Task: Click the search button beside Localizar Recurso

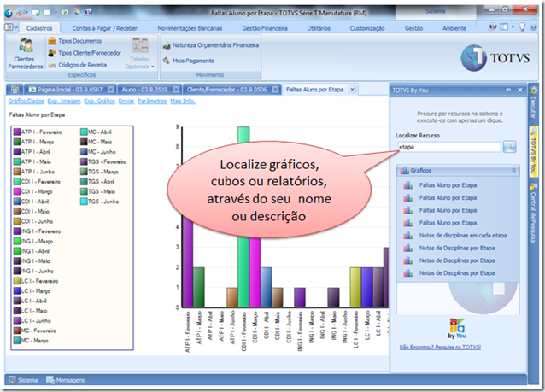Action: 510,147
